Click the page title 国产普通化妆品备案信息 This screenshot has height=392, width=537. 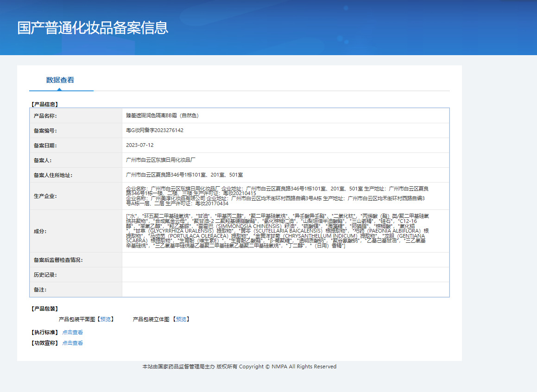93,28
